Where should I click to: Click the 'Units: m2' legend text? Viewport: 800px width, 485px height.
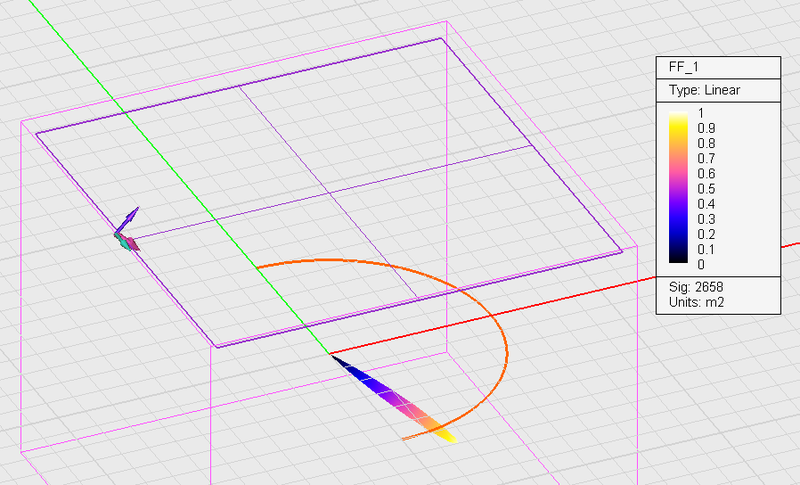(696, 302)
